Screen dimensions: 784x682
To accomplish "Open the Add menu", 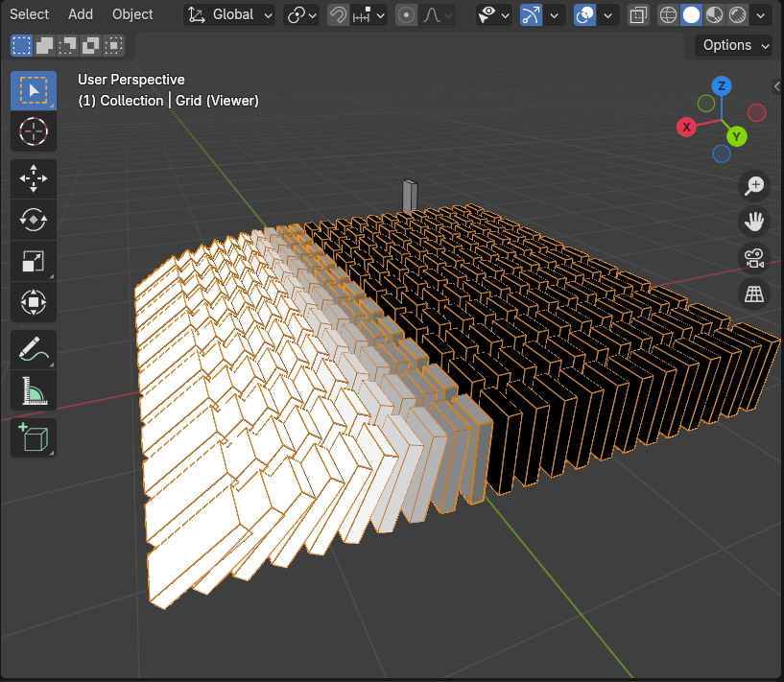I will (81, 14).
